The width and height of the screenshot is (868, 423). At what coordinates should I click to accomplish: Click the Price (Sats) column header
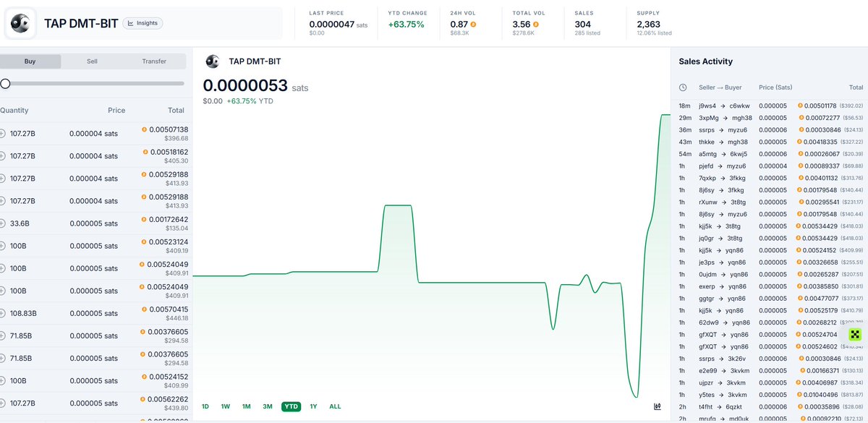(775, 87)
